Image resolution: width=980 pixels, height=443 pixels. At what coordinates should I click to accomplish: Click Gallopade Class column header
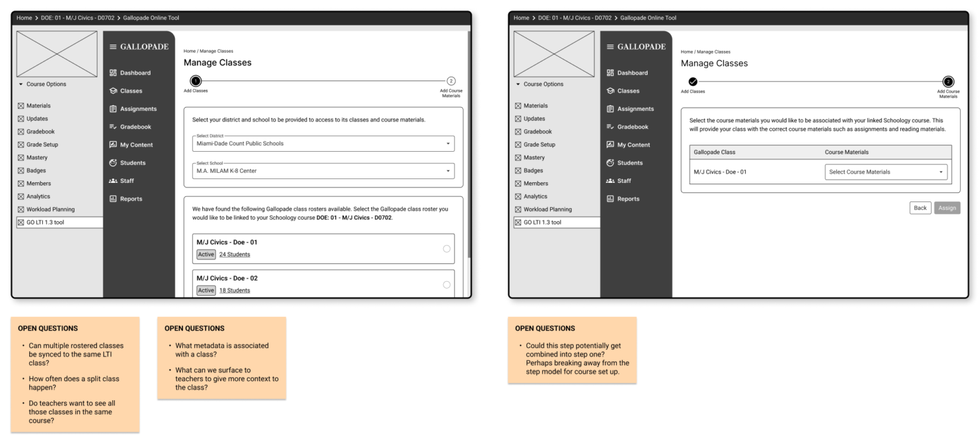715,152
